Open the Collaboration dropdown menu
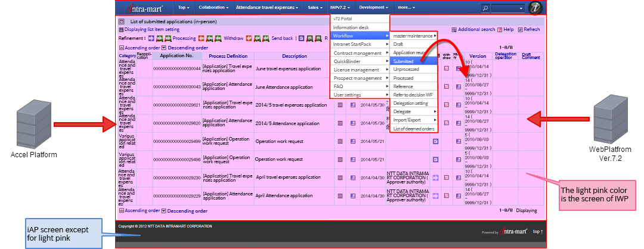This screenshot has height=249, width=644. click(x=213, y=7)
